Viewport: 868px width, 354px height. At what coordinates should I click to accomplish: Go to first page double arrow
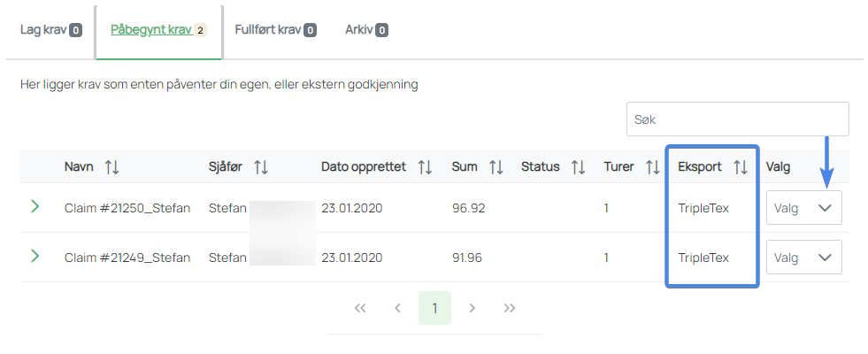pyautogui.click(x=360, y=308)
